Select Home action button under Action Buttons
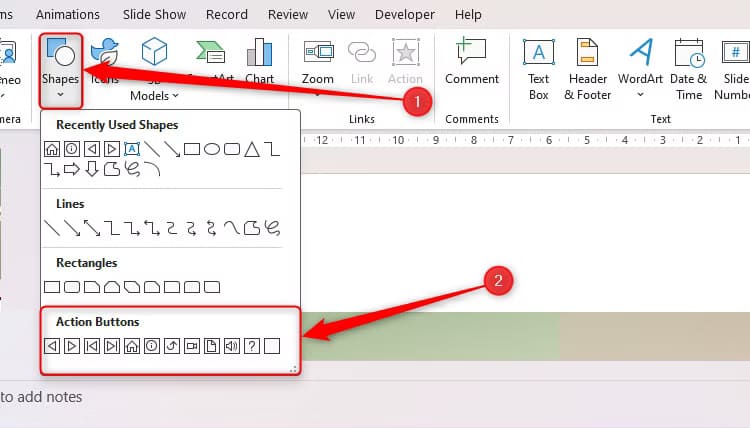This screenshot has width=750, height=428. click(132, 346)
